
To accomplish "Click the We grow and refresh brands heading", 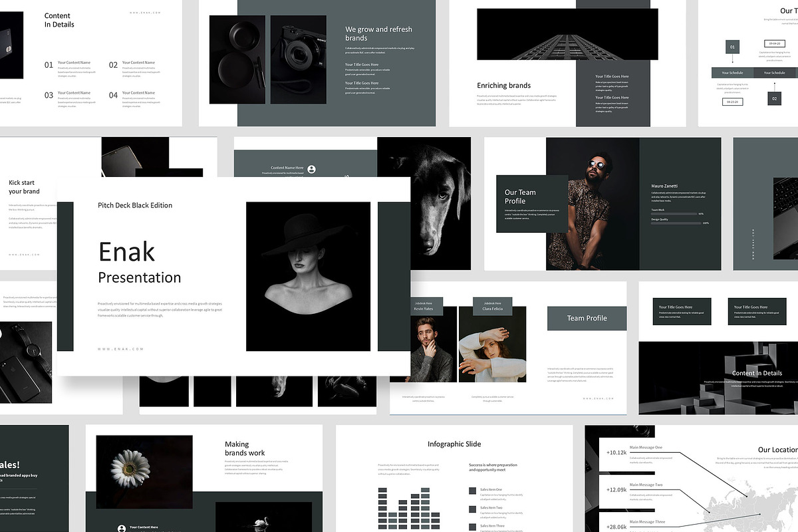I will [x=378, y=33].
